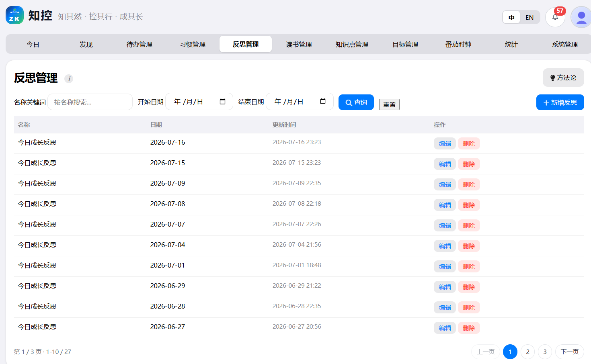Click the date cell 2026-06-29
591x364 pixels.
(168, 286)
